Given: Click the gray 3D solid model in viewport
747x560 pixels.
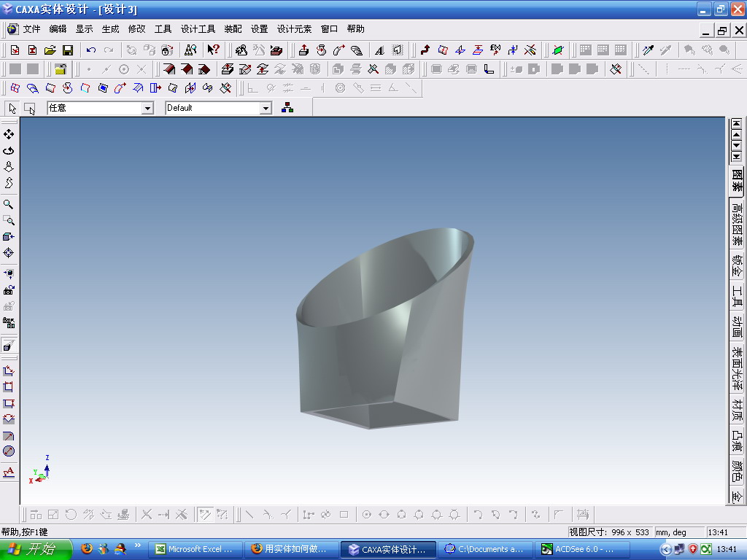Looking at the screenshot, I should (384, 329).
